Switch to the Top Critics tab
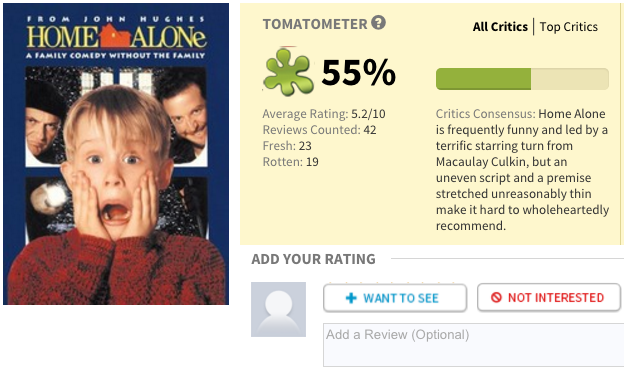Screen dimensions: 624x369 tap(568, 27)
